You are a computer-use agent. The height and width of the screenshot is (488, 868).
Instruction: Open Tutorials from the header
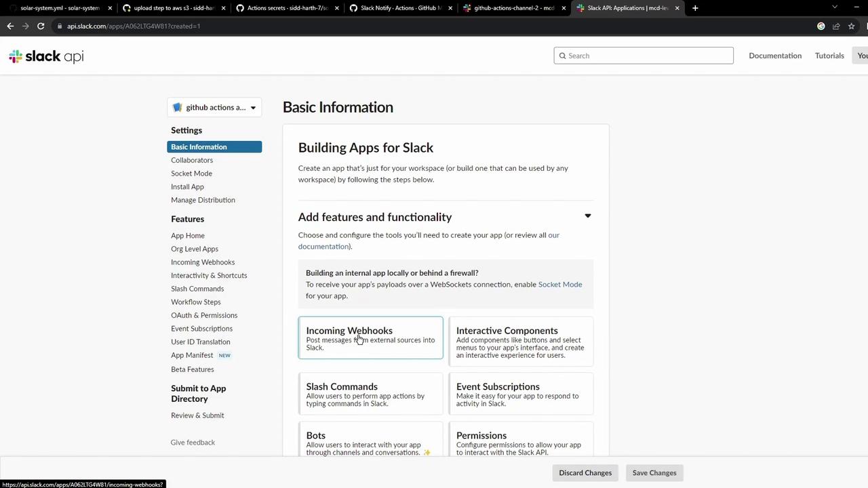click(x=829, y=56)
